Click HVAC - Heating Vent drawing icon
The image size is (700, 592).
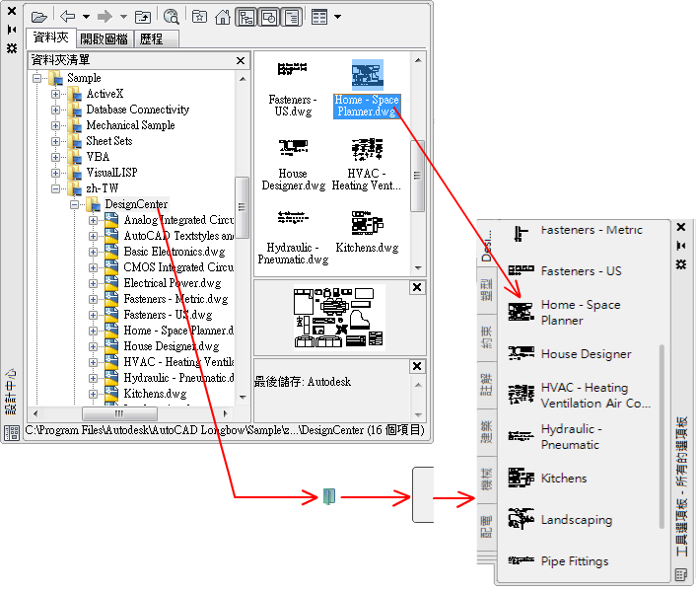pos(367,149)
